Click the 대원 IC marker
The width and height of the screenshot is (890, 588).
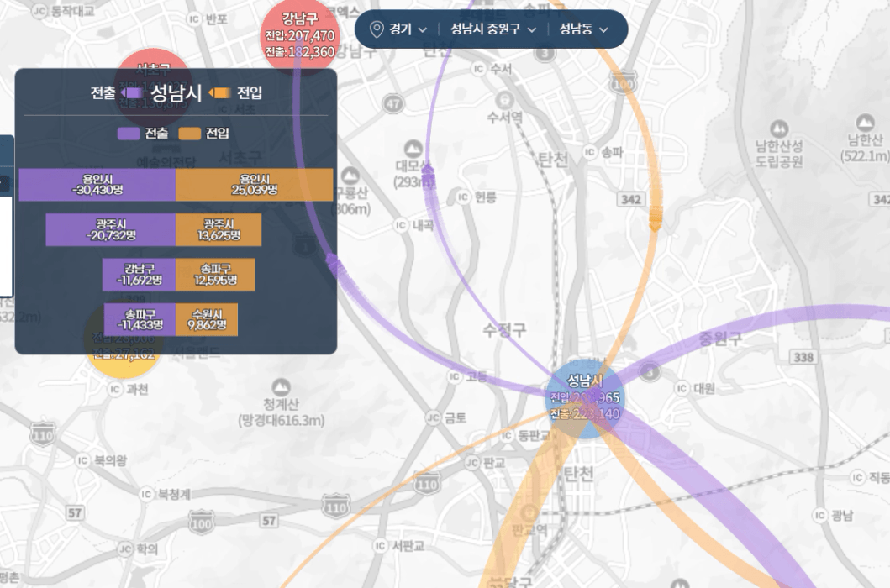click(682, 388)
